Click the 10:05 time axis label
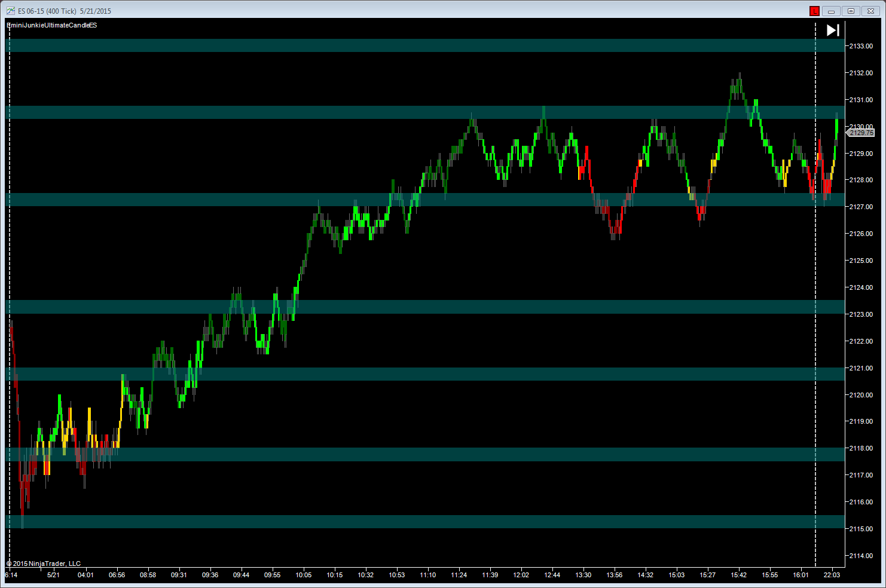Screen dimensions: 886x588 [x=303, y=575]
